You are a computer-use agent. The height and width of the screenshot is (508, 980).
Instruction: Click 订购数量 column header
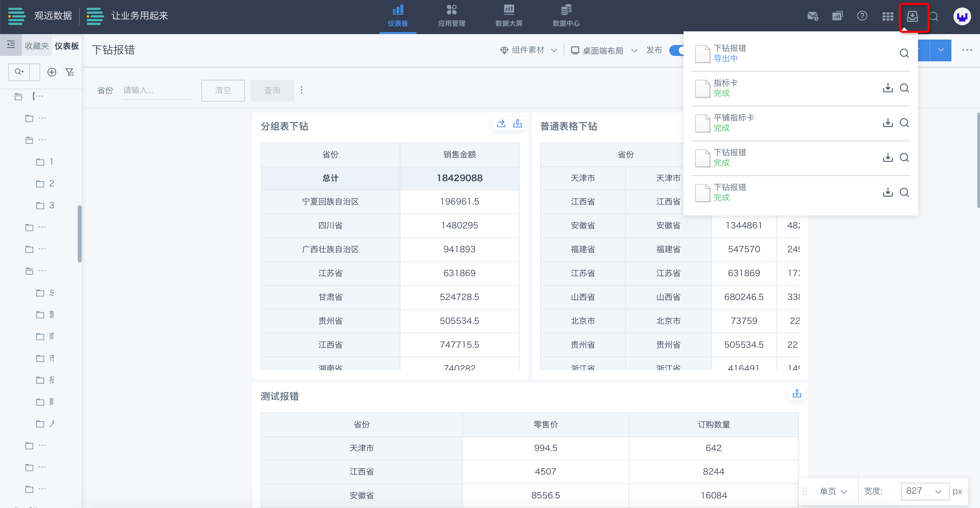(x=714, y=425)
